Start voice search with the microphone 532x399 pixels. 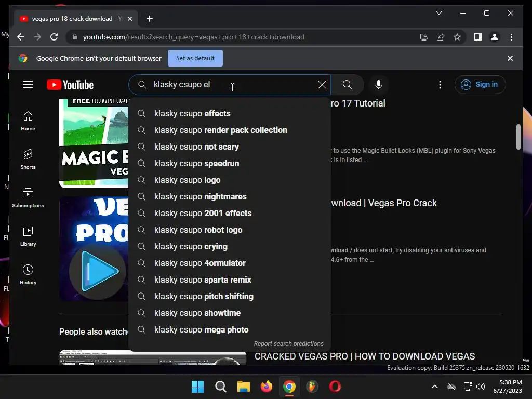379,85
